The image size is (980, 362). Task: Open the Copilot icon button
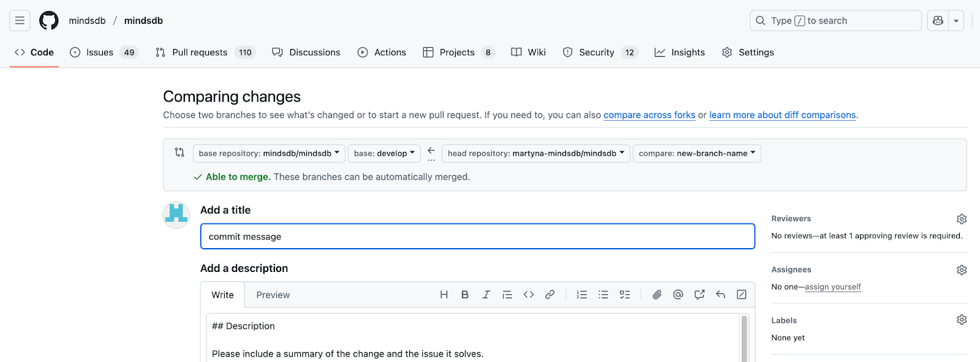click(938, 20)
